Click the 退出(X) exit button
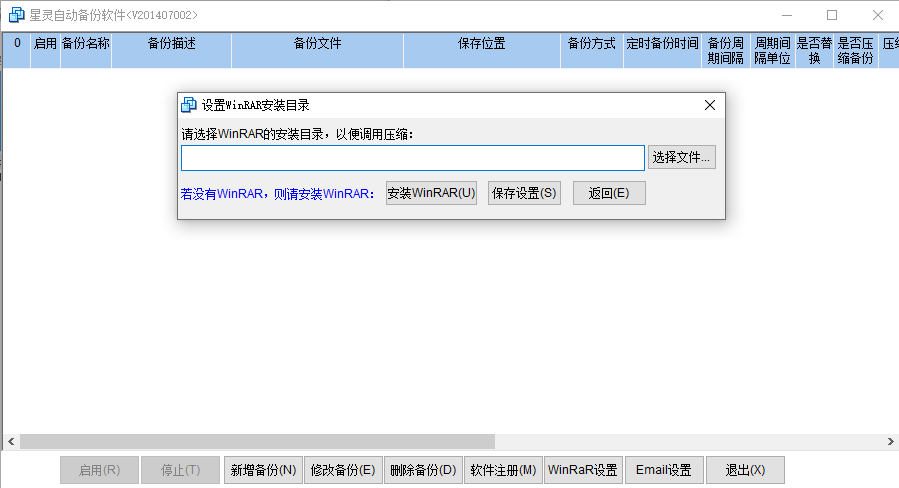 [x=745, y=470]
